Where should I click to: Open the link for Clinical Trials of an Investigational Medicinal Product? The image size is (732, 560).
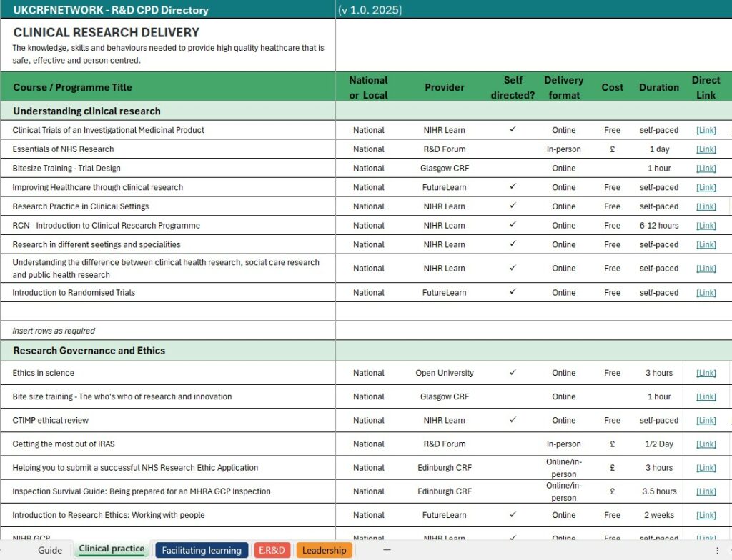706,130
